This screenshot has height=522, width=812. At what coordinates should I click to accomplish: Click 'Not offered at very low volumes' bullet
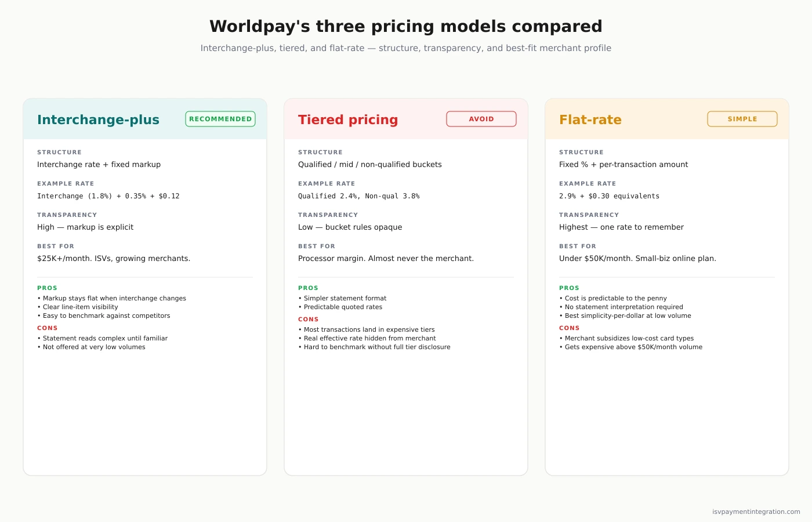coord(92,347)
